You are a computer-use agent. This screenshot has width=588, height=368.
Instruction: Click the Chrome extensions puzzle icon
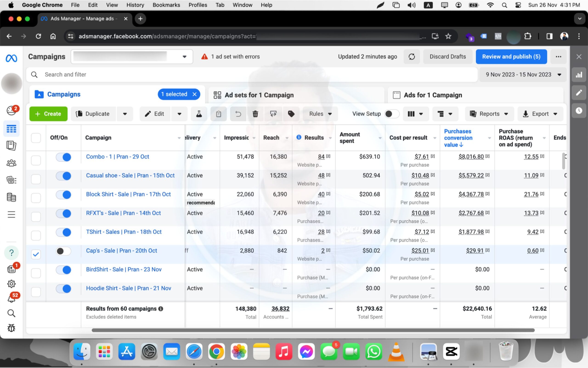528,36
